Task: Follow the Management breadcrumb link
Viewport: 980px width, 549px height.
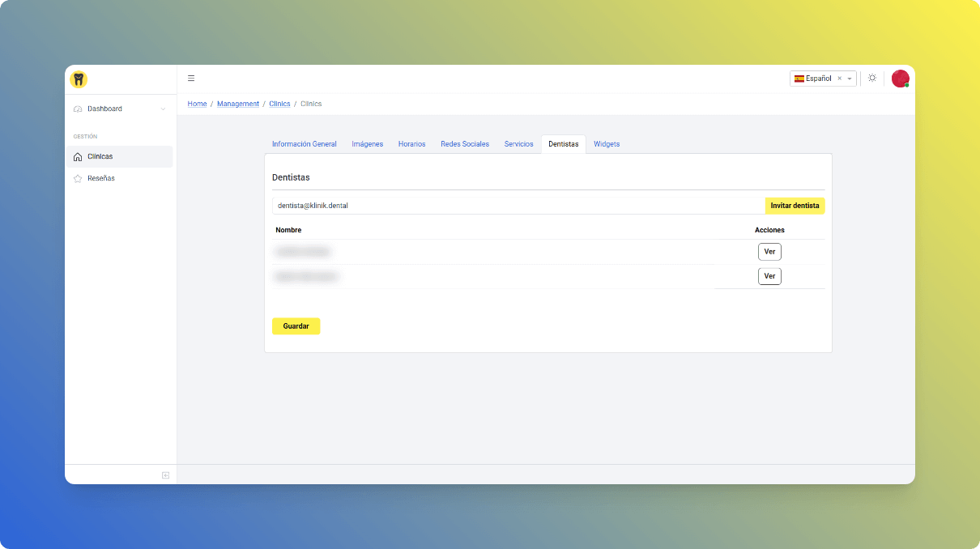Action: [x=238, y=104]
